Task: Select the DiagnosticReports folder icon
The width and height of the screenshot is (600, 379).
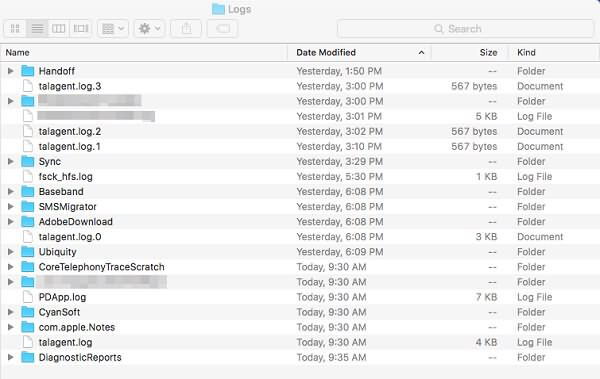Action: point(28,357)
